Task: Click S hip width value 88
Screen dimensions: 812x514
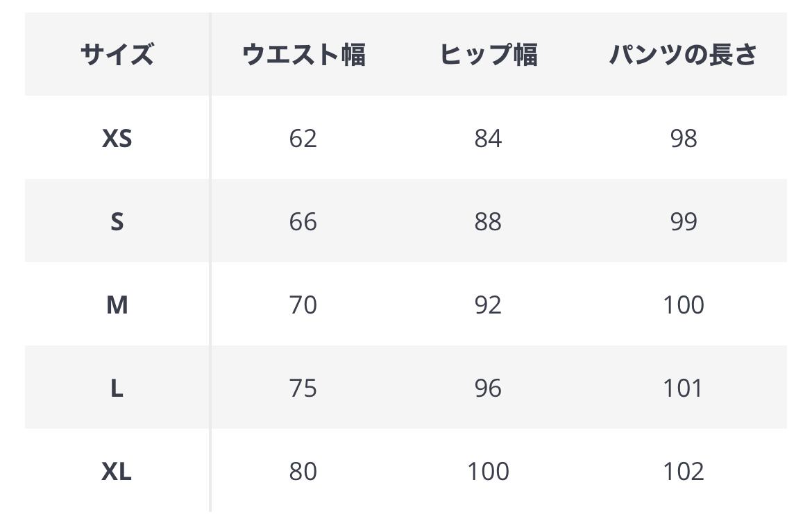Action: [488, 222]
